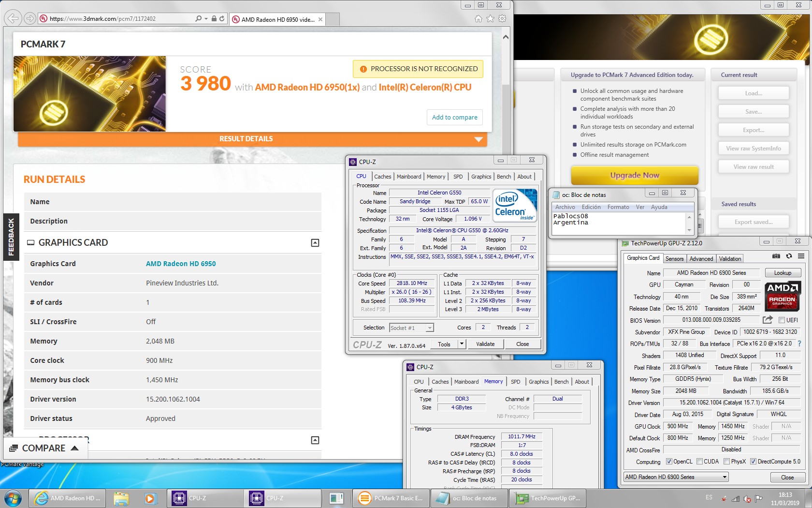Screen dimensions: 812x508
Task: Switch to PCMark 7 Basic taskbar item
Action: 391,498
